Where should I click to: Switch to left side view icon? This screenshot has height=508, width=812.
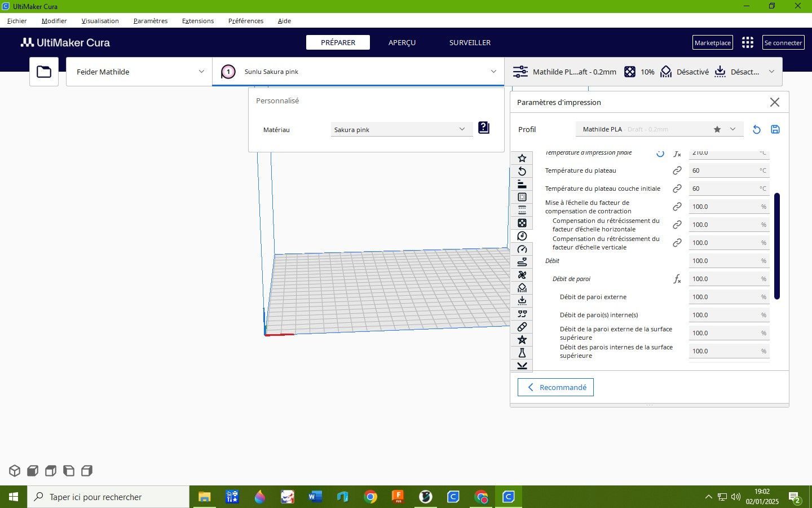pyautogui.click(x=69, y=471)
